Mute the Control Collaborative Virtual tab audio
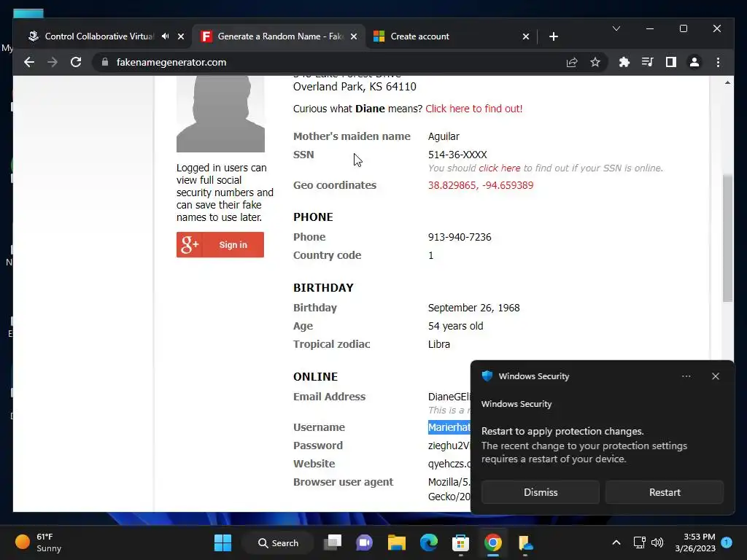 coord(166,36)
